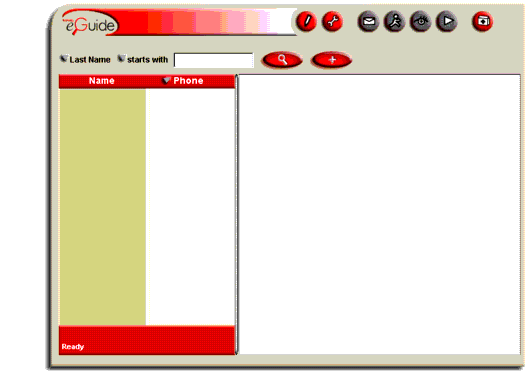
Task: Click the red window icon in toolbar
Action: [482, 22]
